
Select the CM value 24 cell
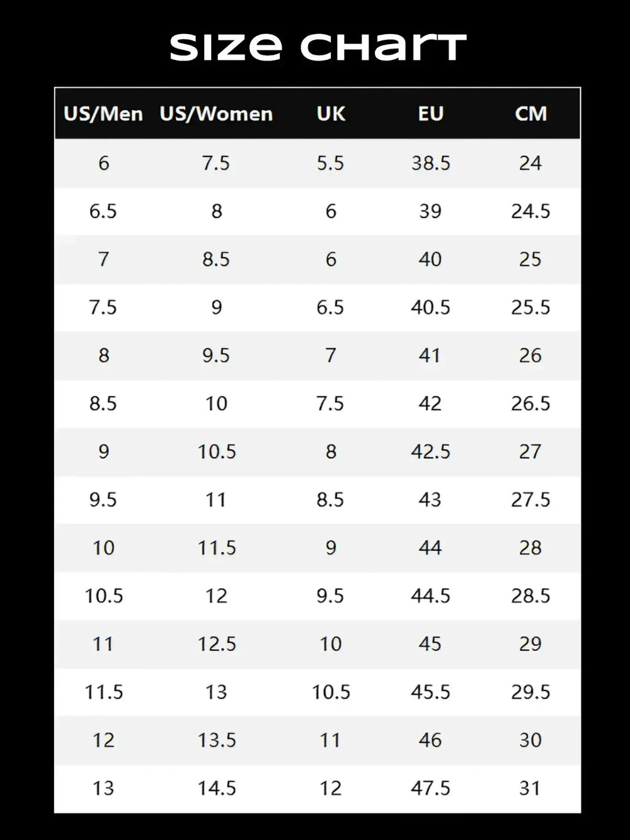(530, 163)
